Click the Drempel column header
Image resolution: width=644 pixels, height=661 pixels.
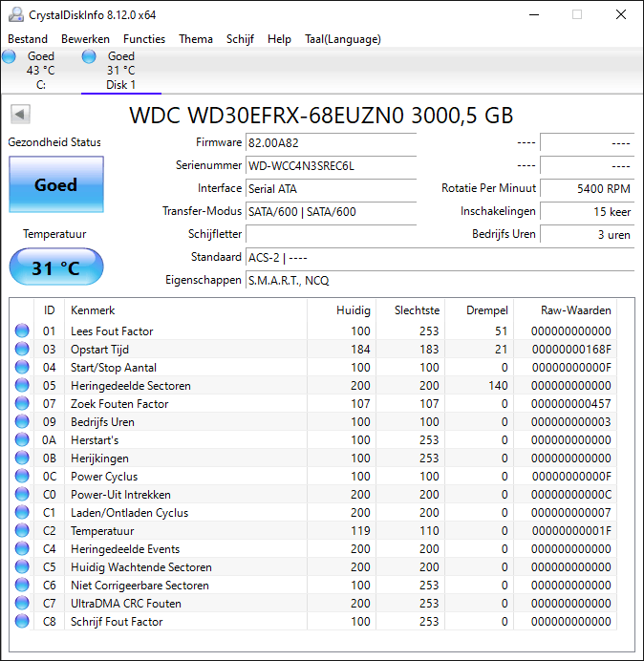(x=479, y=310)
